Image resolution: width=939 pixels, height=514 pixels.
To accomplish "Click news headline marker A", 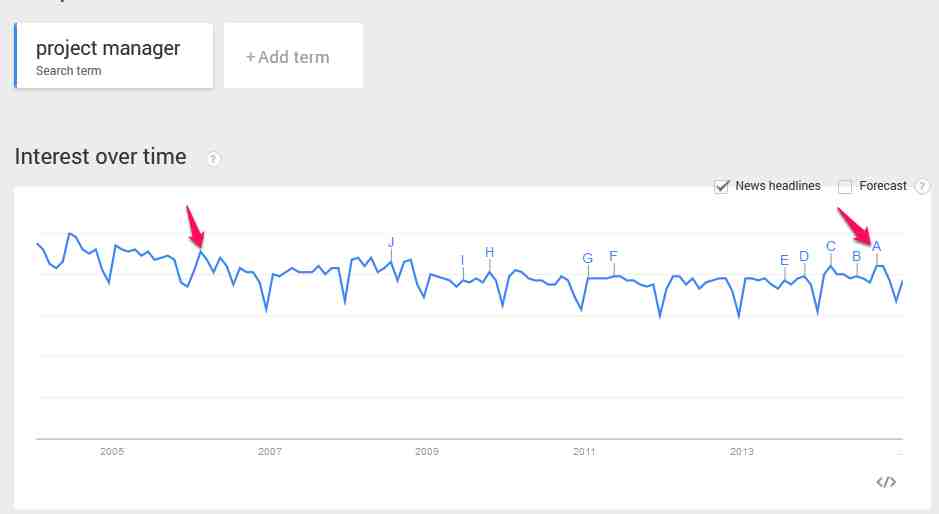I will 877,247.
